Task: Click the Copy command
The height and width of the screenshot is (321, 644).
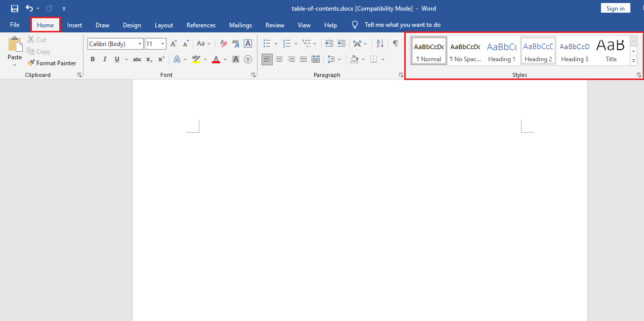Action: coord(39,52)
